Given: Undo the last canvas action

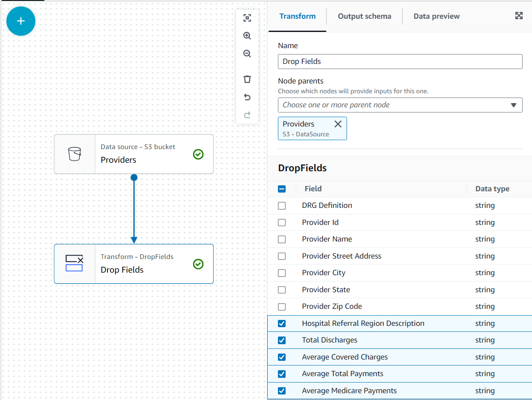Looking at the screenshot, I should [x=247, y=97].
